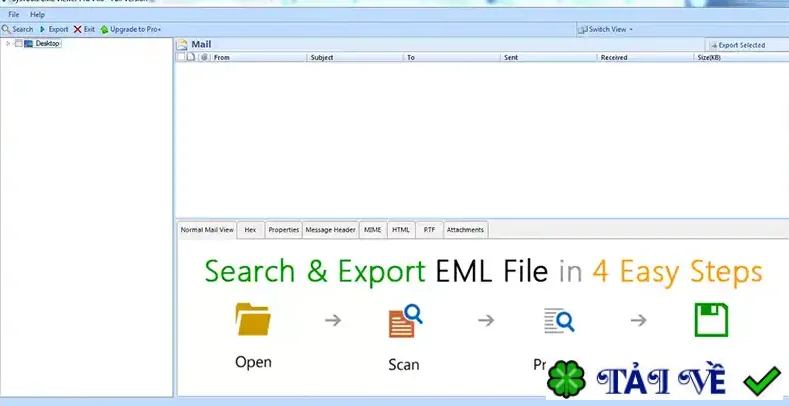Sort by To column

452,57
